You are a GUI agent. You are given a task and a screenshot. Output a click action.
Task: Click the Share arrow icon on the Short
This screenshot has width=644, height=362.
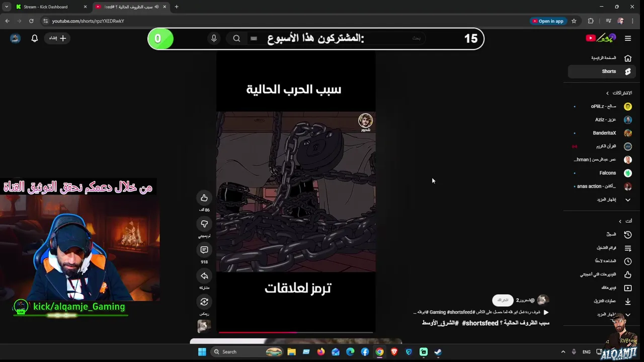(x=204, y=276)
